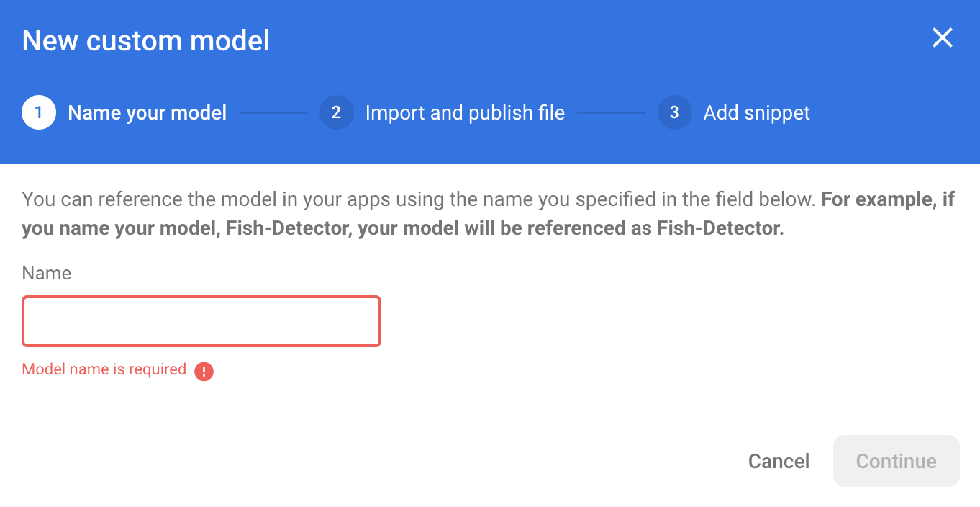The image size is (980, 507).
Task: Click inside the Name input field
Action: (x=201, y=321)
